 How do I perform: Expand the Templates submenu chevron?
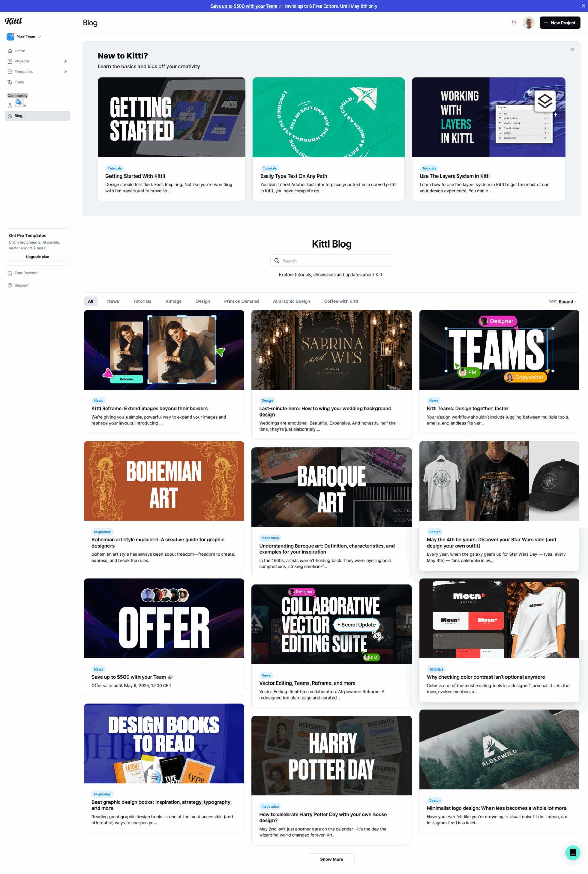point(65,72)
